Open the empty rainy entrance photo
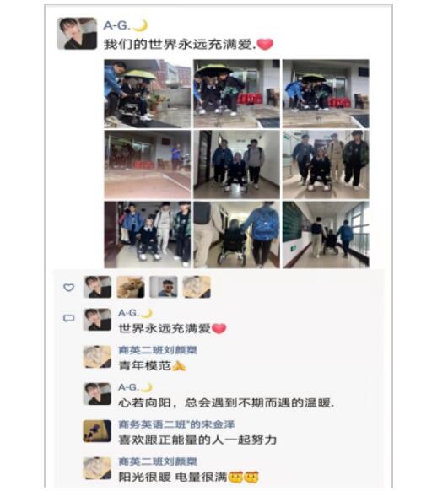Image resolution: width=448 pixels, height=491 pixels. 148,165
